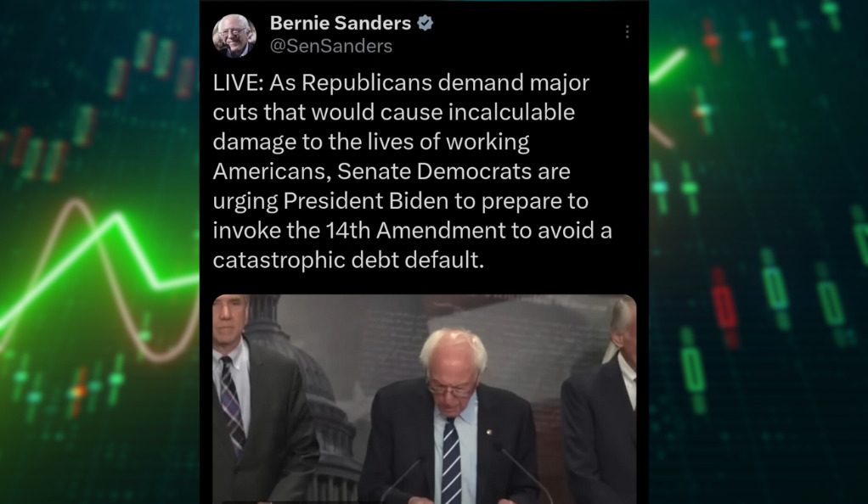Viewport: 868px width, 504px height.
Task: Open the three-dot more options menu
Action: (627, 31)
